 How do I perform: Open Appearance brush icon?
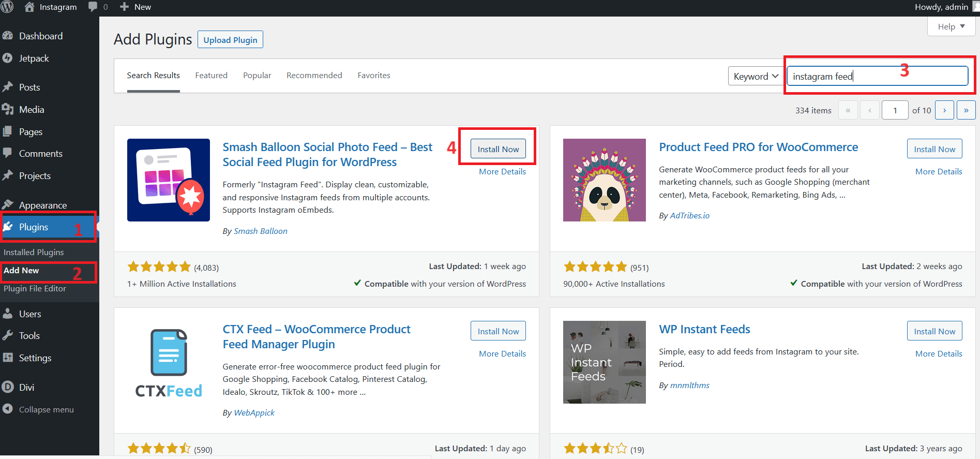(x=8, y=205)
